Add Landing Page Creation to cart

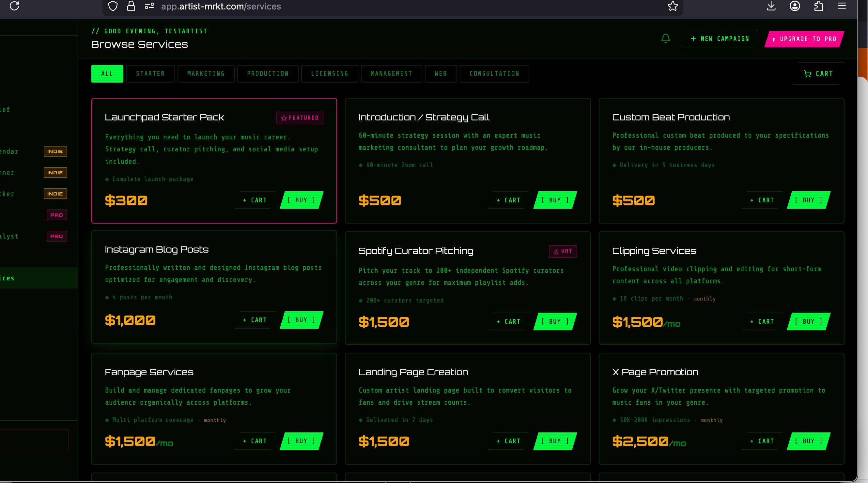508,441
